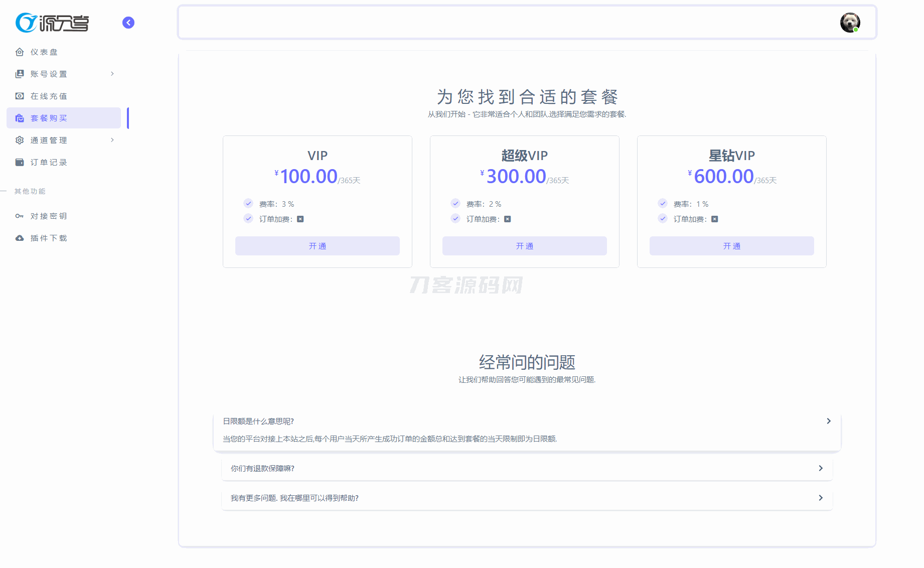Click the channel management gear icon
Image resolution: width=924 pixels, height=568 pixels.
coord(20,140)
